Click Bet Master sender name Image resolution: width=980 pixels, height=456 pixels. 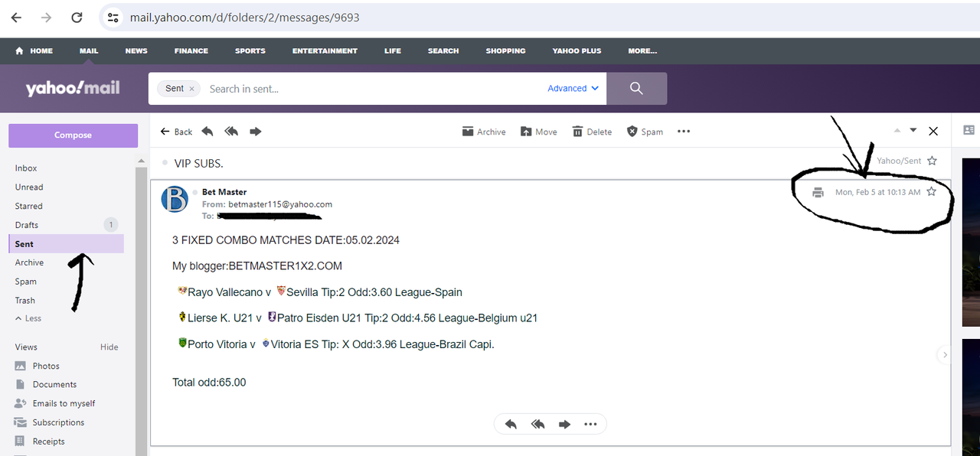(224, 192)
